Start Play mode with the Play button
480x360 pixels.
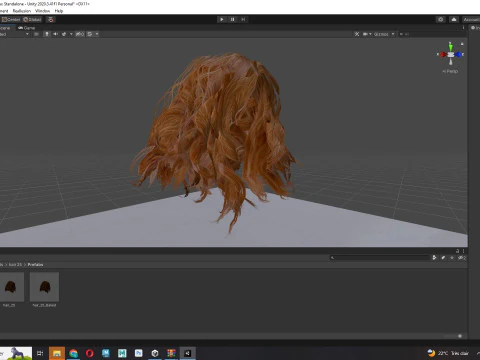pos(222,19)
